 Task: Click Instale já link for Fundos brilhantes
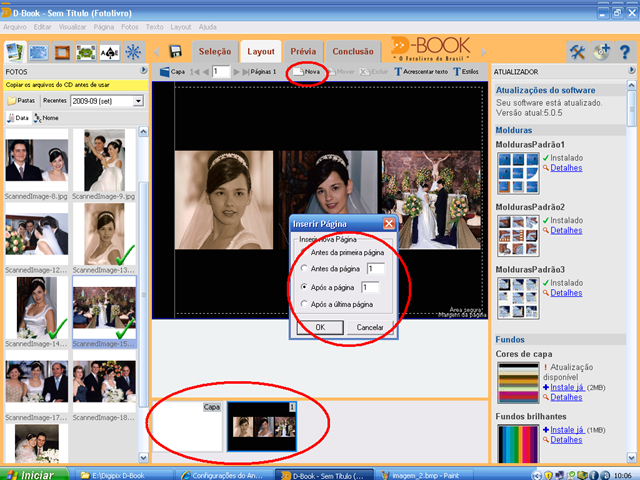[x=567, y=430]
